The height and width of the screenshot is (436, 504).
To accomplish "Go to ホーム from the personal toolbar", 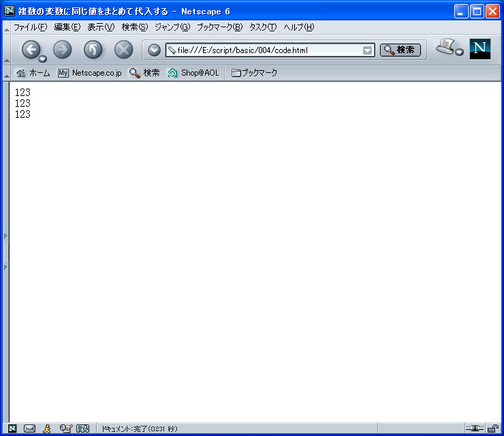I will click(x=33, y=73).
